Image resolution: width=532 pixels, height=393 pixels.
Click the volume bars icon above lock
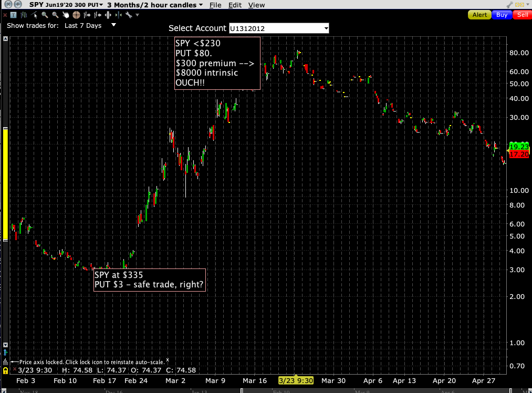coord(5,362)
